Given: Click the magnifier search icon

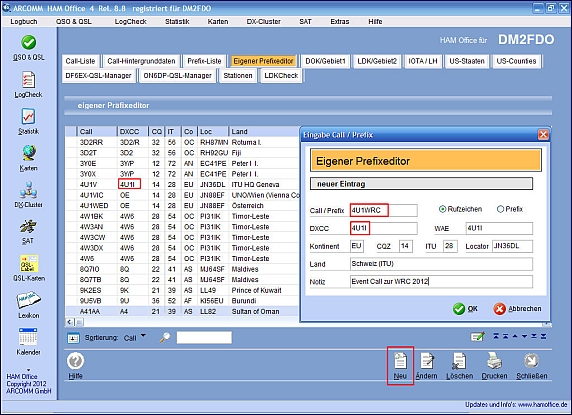Looking at the screenshot, I should pyautogui.click(x=165, y=337).
